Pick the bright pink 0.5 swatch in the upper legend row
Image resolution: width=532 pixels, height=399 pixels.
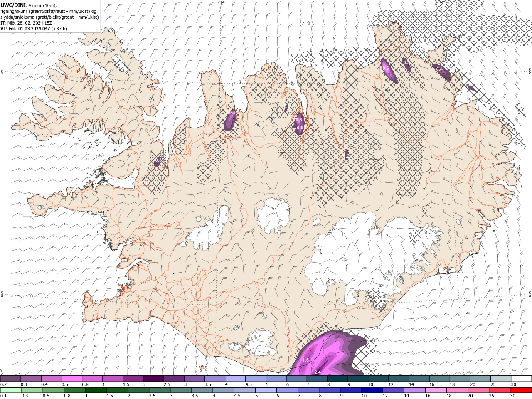pyautogui.click(x=71, y=379)
